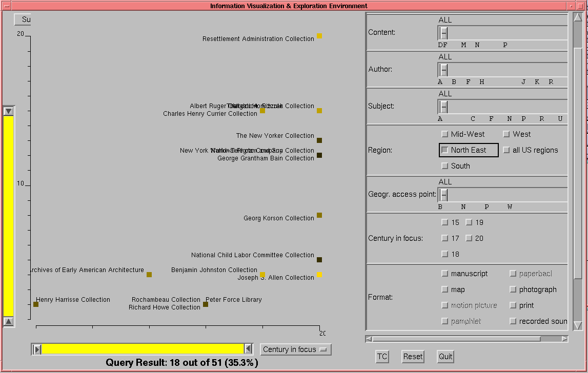Reset the query with the Reset button

[x=413, y=357]
